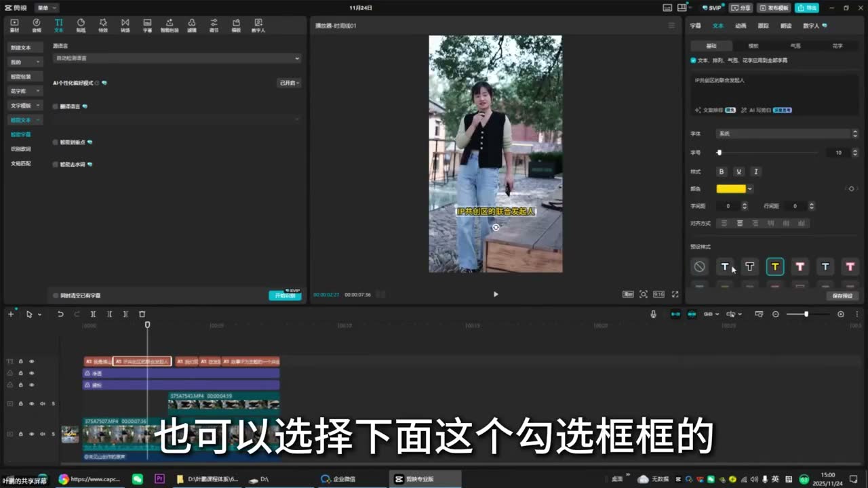Screen dimensions: 868x488
Task: Open the 特效 effects tab icon
Action: pos(103,25)
